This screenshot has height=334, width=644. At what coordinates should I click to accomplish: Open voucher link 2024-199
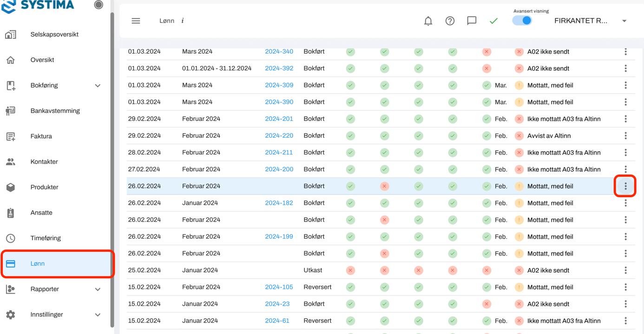tap(279, 237)
